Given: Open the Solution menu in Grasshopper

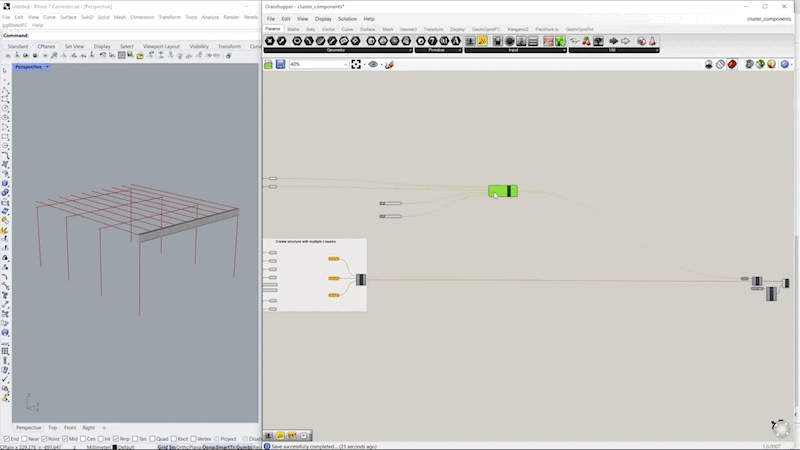Looking at the screenshot, I should pos(347,19).
